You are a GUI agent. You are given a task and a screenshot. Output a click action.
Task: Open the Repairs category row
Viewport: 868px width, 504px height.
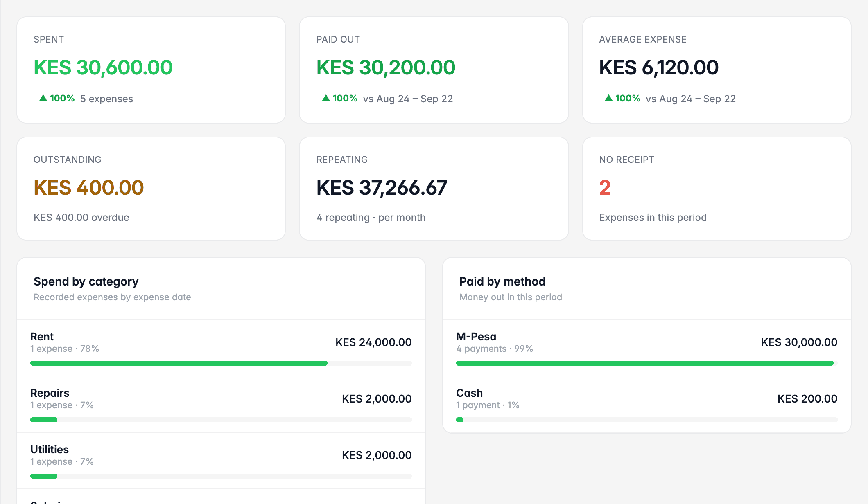(221, 404)
